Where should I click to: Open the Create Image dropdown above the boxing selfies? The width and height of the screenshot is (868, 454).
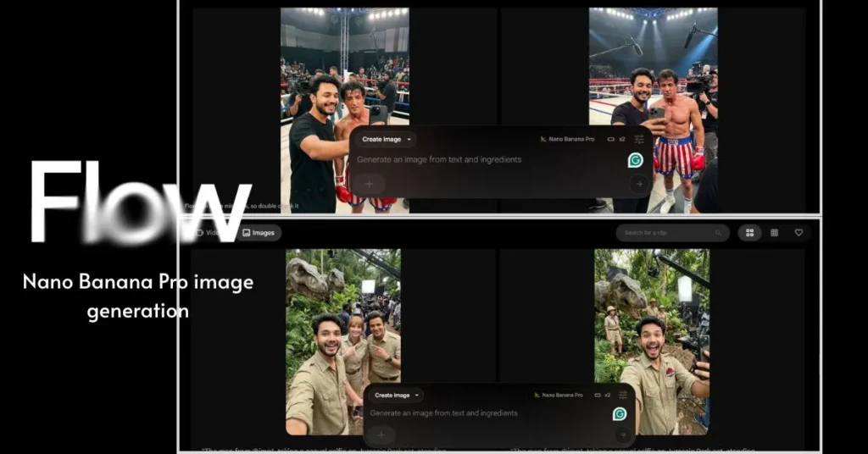387,140
